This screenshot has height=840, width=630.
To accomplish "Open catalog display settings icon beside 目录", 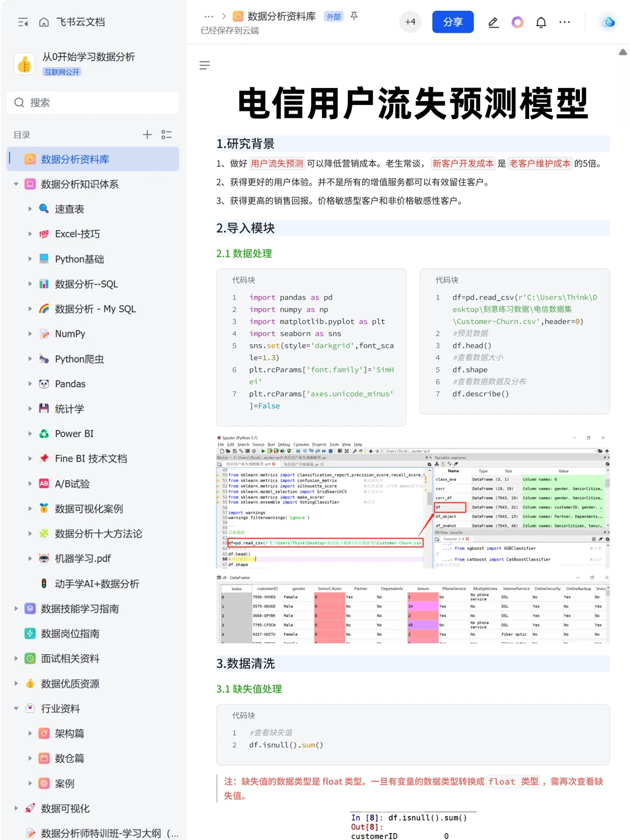I will [166, 135].
